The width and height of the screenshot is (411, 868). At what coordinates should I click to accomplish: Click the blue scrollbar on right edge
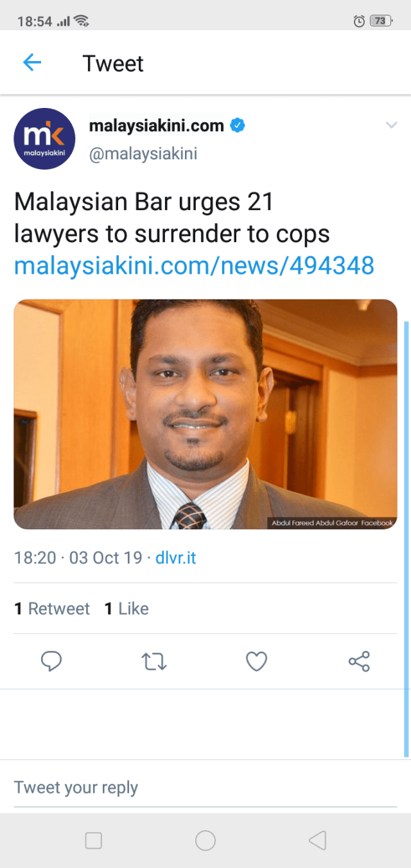click(407, 538)
